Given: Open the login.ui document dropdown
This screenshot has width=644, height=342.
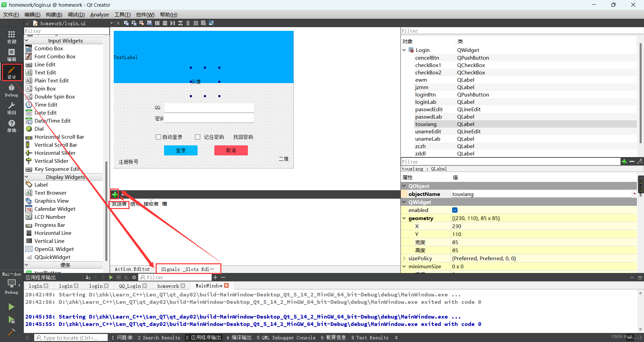Looking at the screenshot, I should (111, 23).
